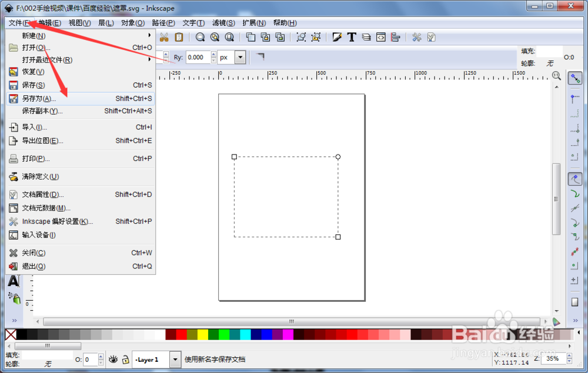Click the horizontal canvas scrollbar
Viewport: 588px width, 373px height.
292,321
